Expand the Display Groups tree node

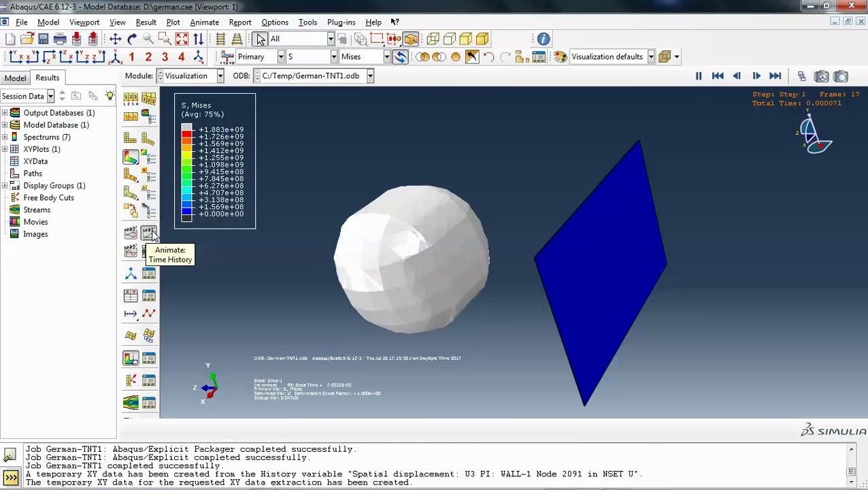point(5,186)
